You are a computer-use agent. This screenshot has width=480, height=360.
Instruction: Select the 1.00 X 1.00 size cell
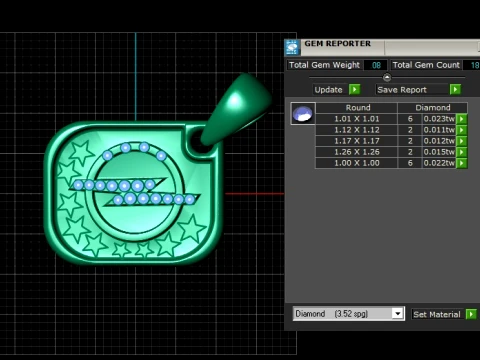tap(356, 163)
